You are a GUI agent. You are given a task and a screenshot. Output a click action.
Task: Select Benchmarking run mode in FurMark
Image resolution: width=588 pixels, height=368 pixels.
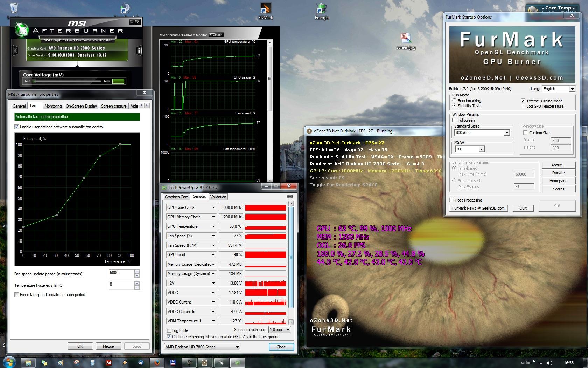[x=454, y=101]
